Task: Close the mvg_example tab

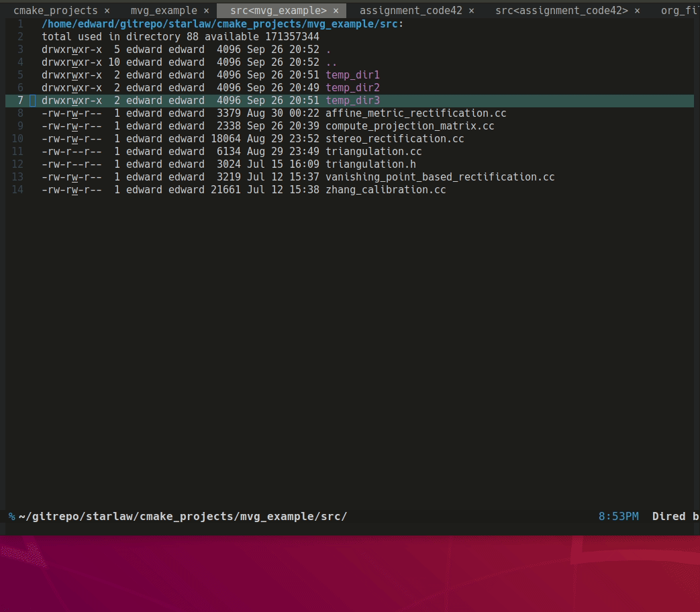Action: [206, 11]
